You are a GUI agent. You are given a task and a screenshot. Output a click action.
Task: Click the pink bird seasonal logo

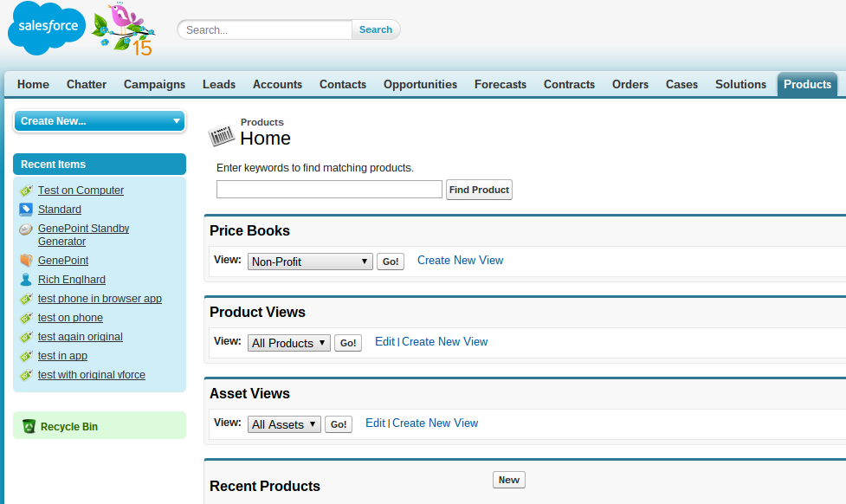124,29
